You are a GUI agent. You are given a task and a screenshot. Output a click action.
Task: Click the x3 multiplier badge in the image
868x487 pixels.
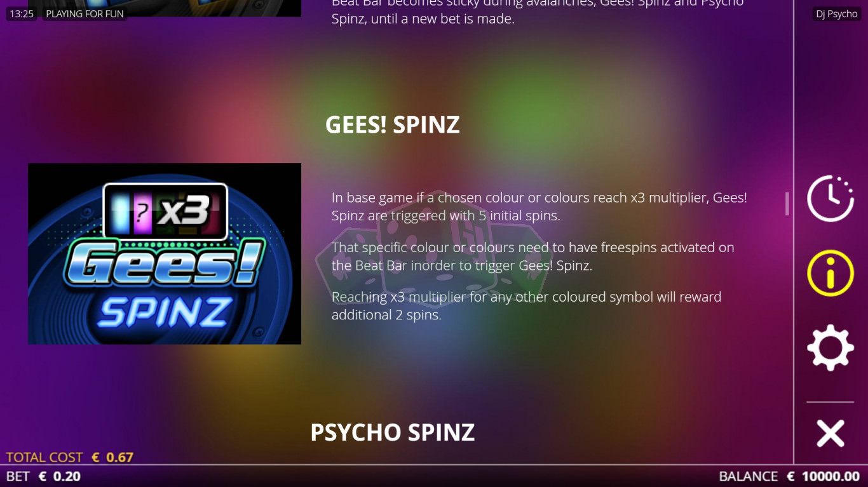point(165,211)
